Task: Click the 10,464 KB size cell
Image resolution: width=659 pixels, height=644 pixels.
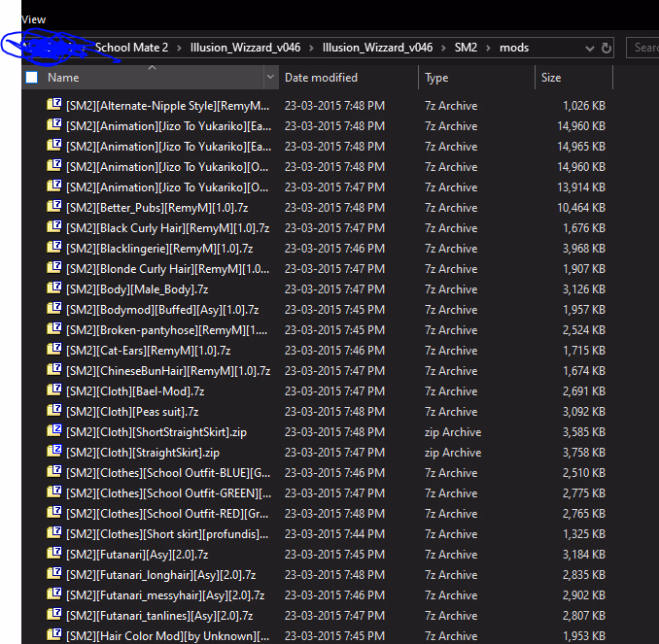Action: pos(581,208)
